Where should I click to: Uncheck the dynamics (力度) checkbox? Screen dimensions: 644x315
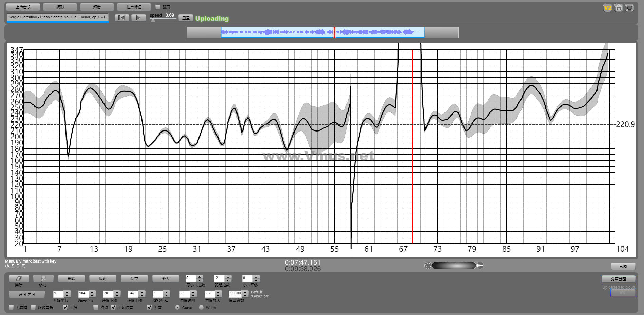click(x=149, y=307)
